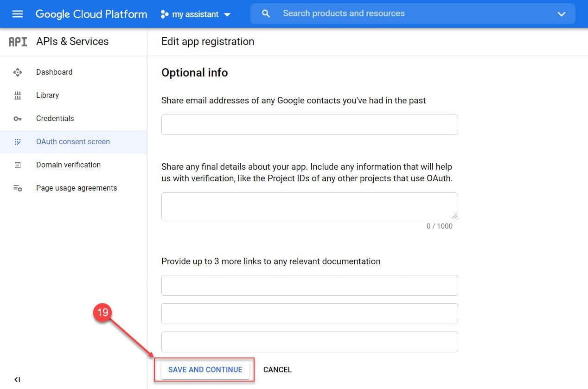Click the final details text area
588x389 pixels.
[309, 205]
